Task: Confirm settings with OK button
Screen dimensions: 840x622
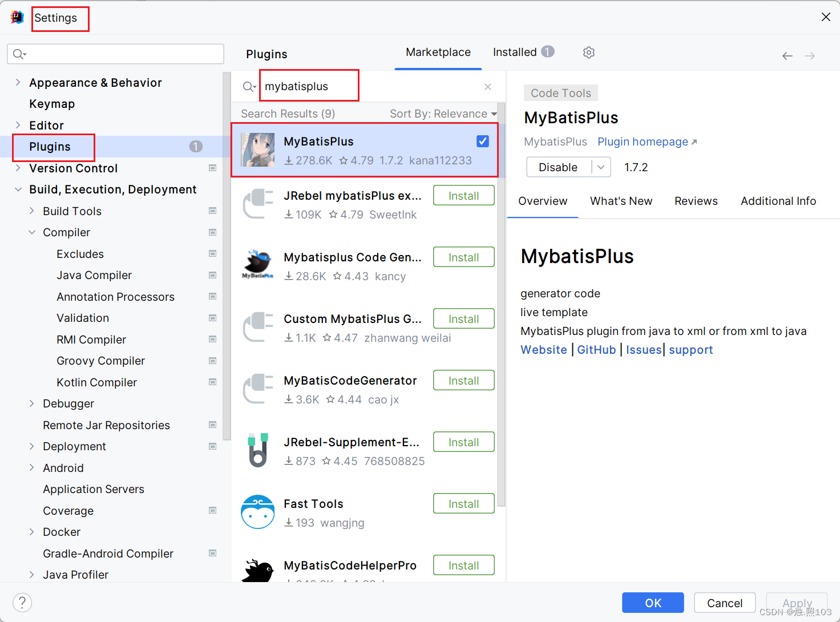Action: tap(653, 603)
